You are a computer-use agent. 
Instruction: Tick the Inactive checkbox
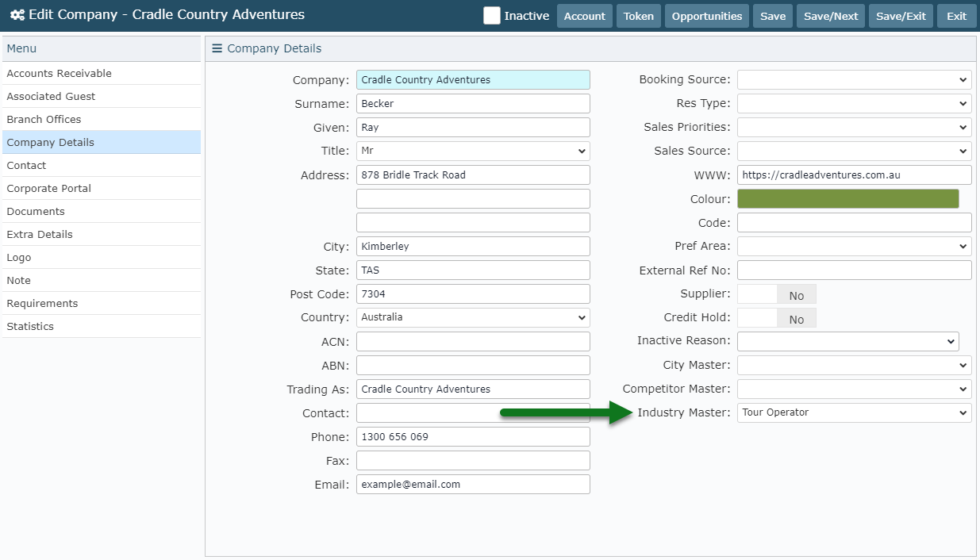(x=492, y=16)
